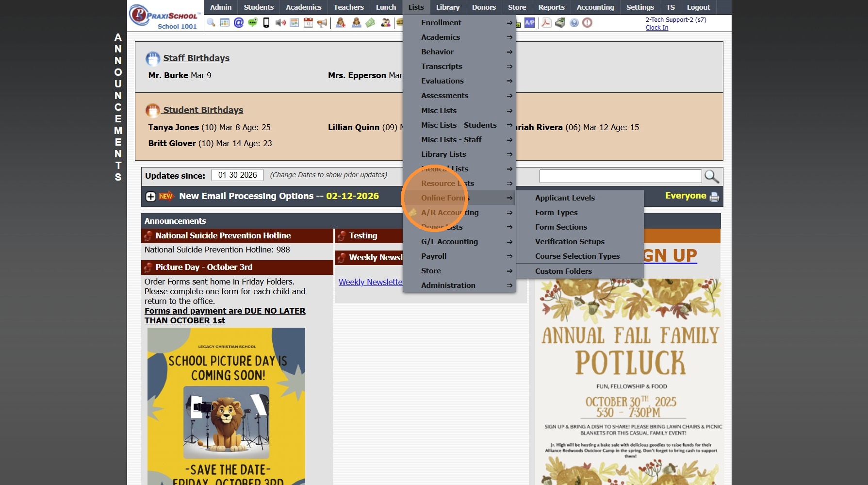Click the mobile phone toolbar icon
This screenshot has width=868, height=485.
pyautogui.click(x=266, y=22)
